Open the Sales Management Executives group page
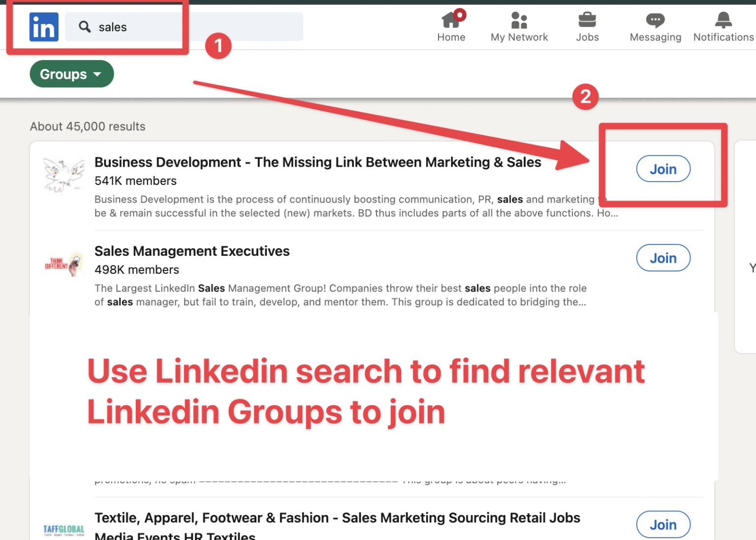 click(x=192, y=251)
